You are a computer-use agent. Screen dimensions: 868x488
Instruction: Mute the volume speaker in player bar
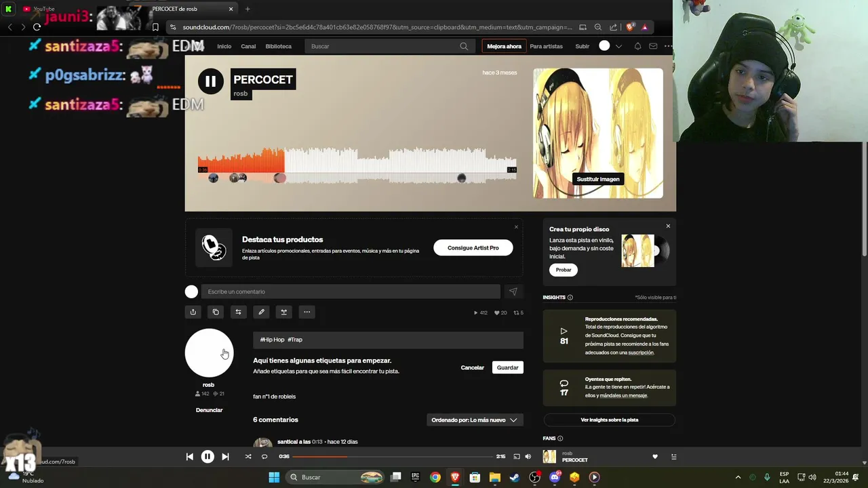tap(528, 457)
